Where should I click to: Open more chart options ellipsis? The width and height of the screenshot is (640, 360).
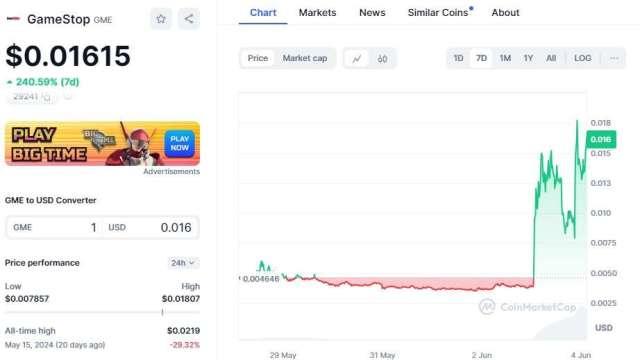point(614,58)
